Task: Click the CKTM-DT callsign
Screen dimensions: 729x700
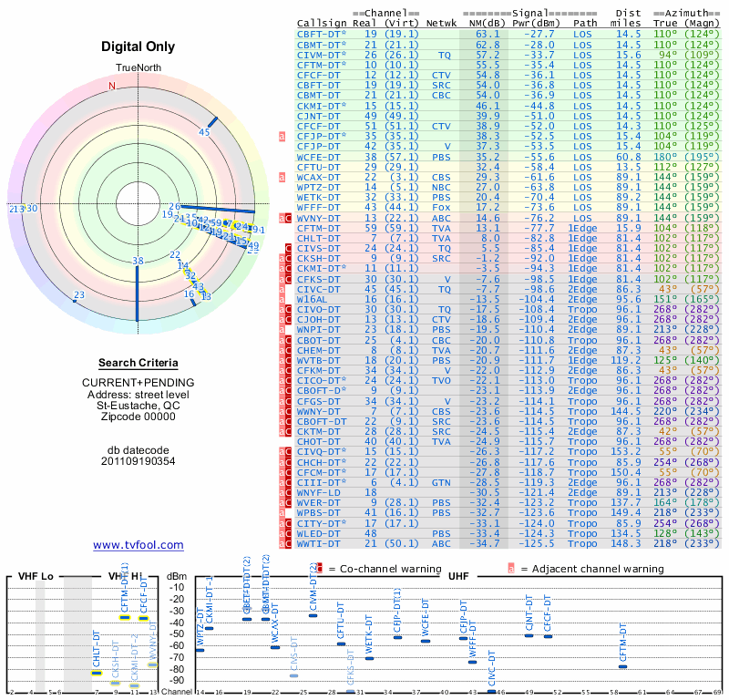Action: click(318, 432)
